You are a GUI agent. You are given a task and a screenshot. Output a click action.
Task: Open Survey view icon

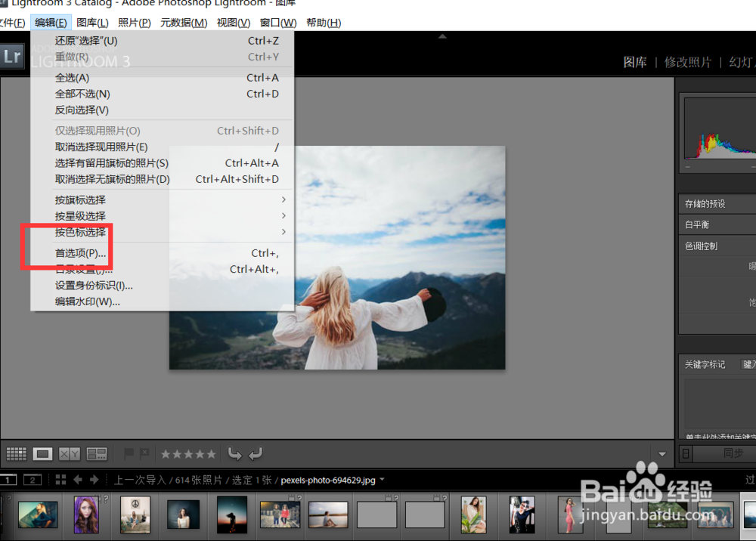click(97, 454)
